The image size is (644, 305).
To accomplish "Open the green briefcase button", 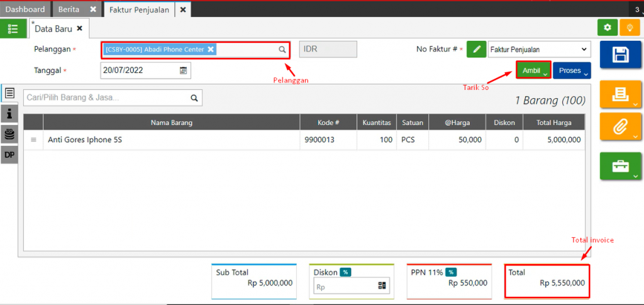I will click(x=620, y=166).
